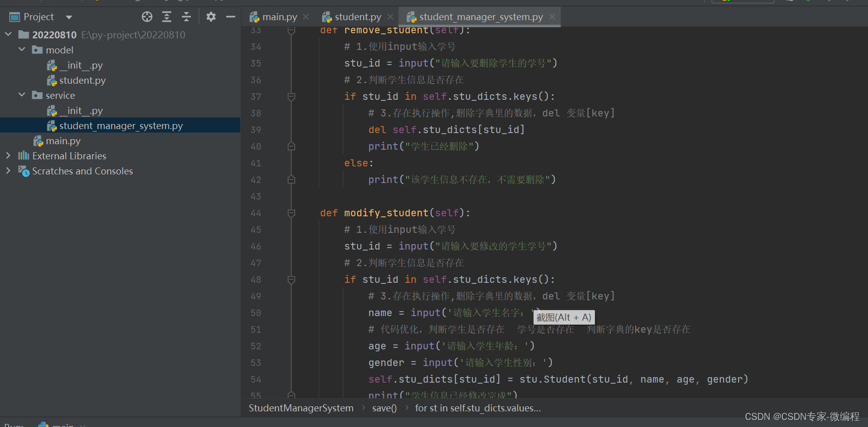Image resolution: width=868 pixels, height=427 pixels.
Task: Select __init__.py under service folder
Action: coord(81,110)
